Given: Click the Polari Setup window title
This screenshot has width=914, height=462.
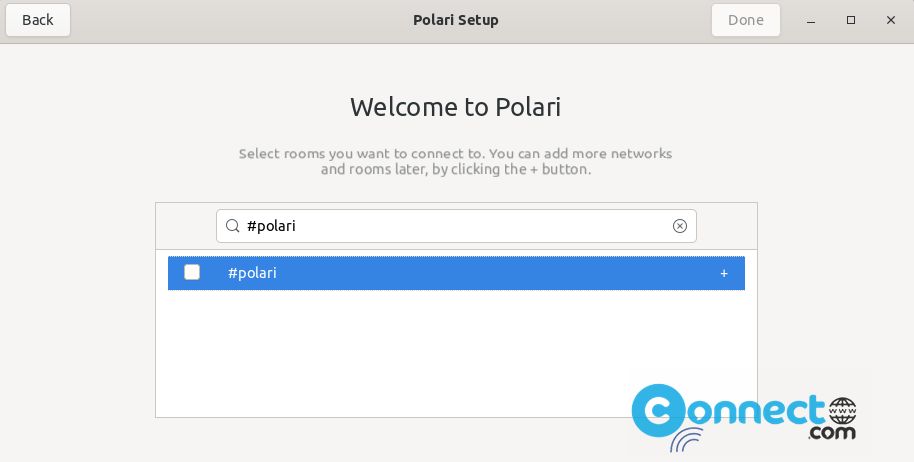Looking at the screenshot, I should pyautogui.click(x=456, y=20).
